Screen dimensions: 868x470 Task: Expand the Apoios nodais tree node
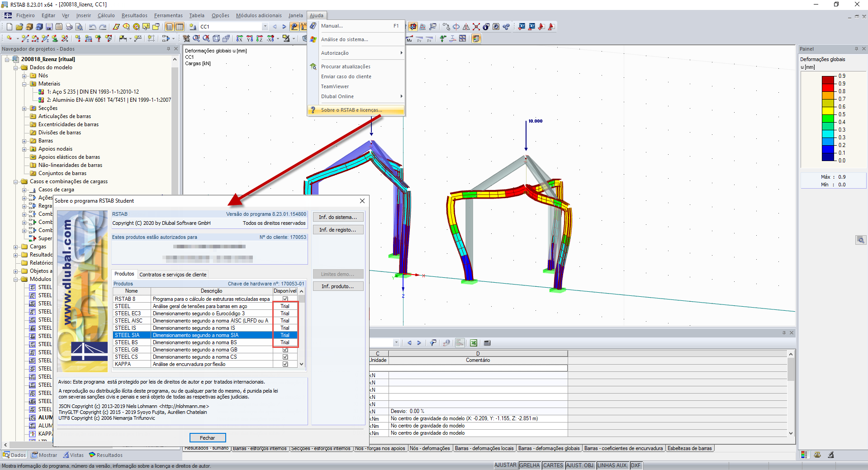[x=24, y=149]
